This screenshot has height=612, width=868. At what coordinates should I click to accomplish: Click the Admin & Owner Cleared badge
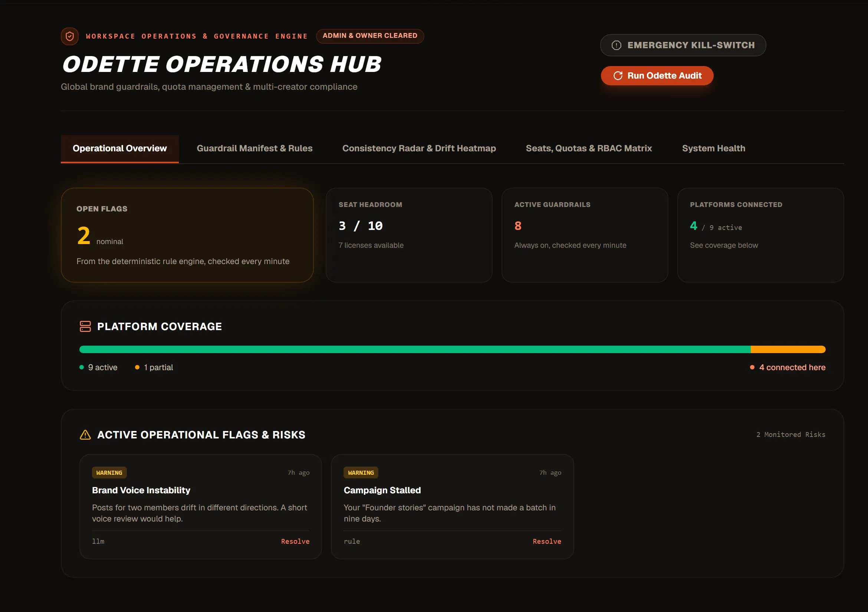pyautogui.click(x=370, y=36)
